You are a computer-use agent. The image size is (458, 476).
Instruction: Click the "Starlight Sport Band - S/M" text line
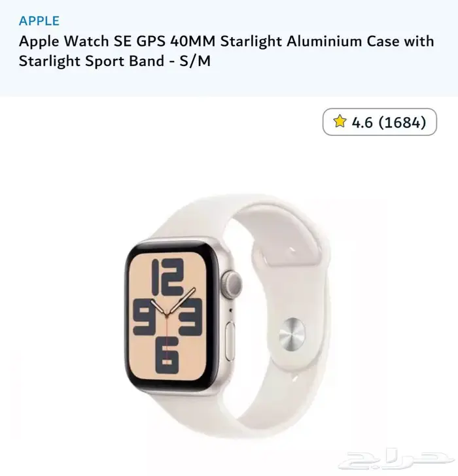(x=114, y=61)
